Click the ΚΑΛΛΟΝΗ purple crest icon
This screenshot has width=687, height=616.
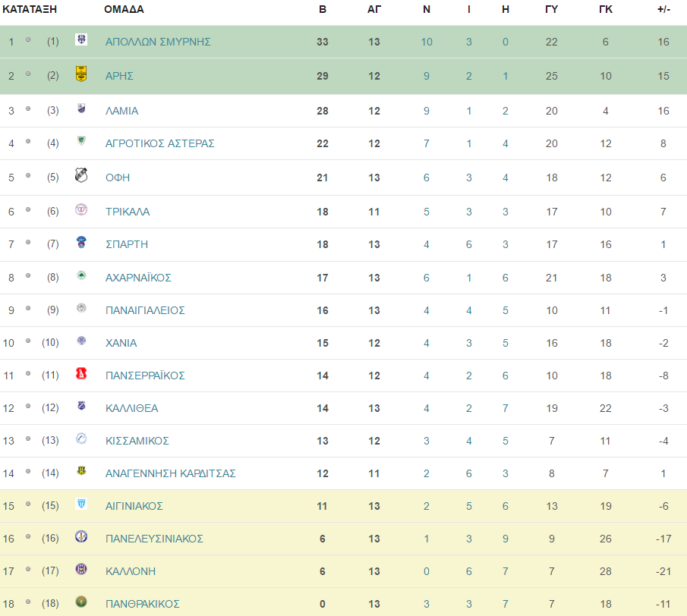81,569
